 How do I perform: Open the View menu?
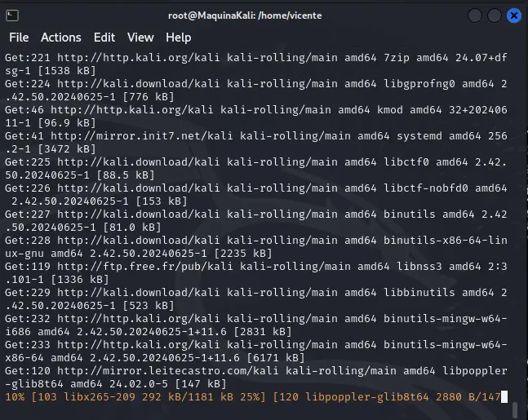[140, 38]
